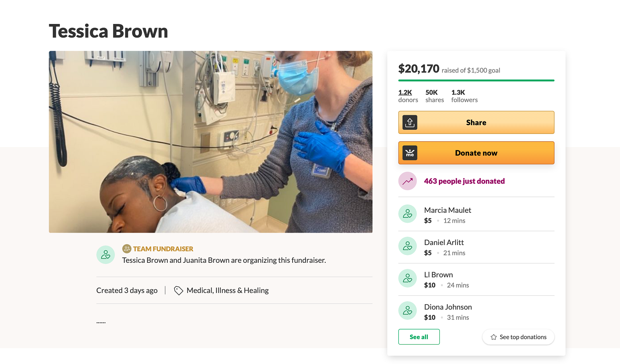Click the GoFundMe logo icon on Donate

click(410, 153)
